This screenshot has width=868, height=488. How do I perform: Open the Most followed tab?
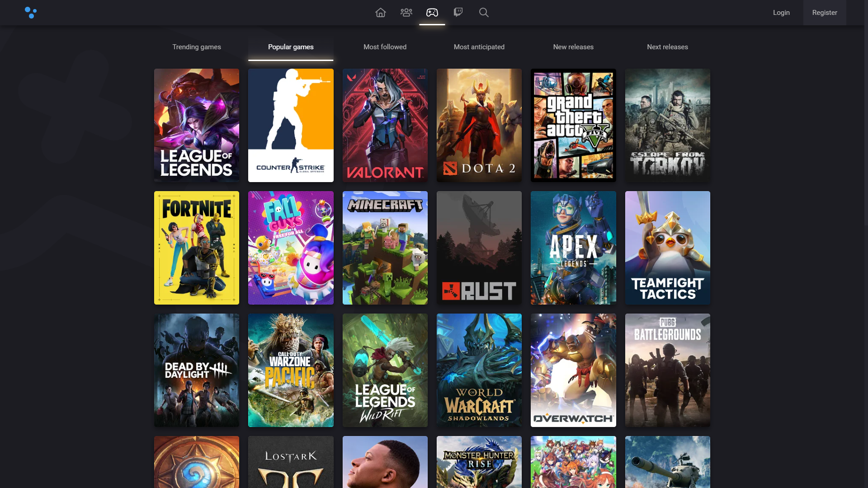(385, 47)
